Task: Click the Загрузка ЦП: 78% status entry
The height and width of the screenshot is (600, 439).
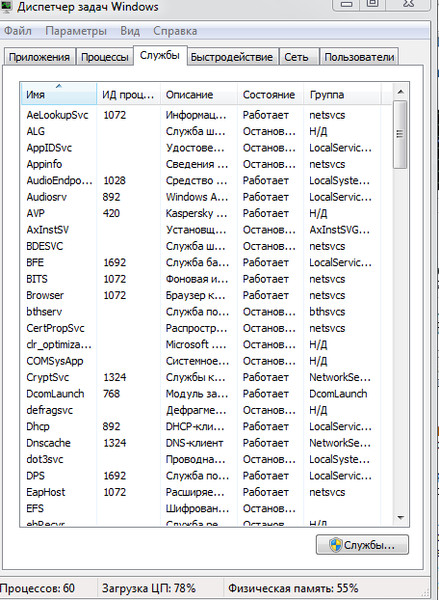Action: 149,588
